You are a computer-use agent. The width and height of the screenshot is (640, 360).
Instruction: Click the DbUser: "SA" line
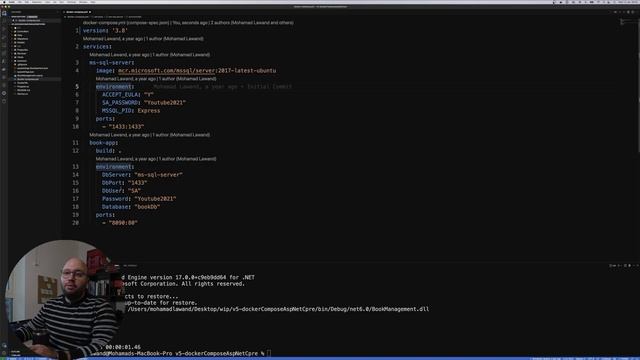click(121, 191)
